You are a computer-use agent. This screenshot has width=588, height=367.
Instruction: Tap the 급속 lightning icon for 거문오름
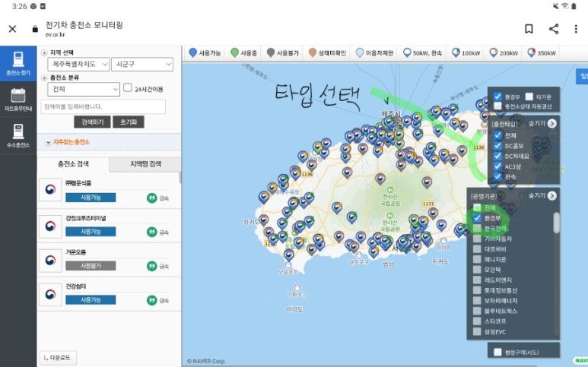(x=152, y=266)
